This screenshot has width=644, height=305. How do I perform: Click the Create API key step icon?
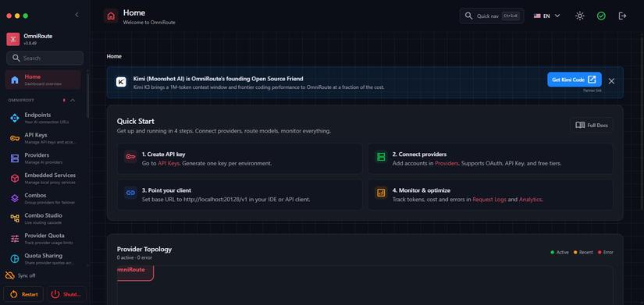click(130, 157)
